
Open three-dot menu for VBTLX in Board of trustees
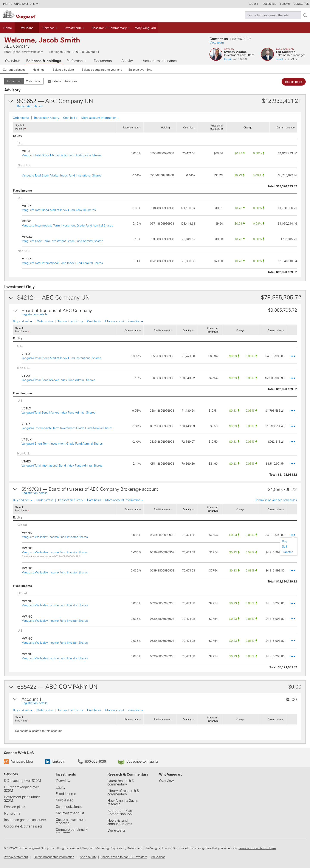pos(293,411)
